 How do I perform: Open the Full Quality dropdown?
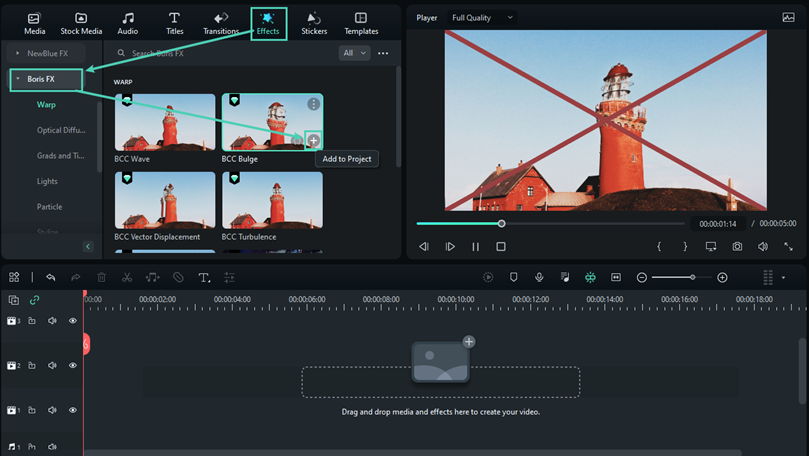[483, 18]
